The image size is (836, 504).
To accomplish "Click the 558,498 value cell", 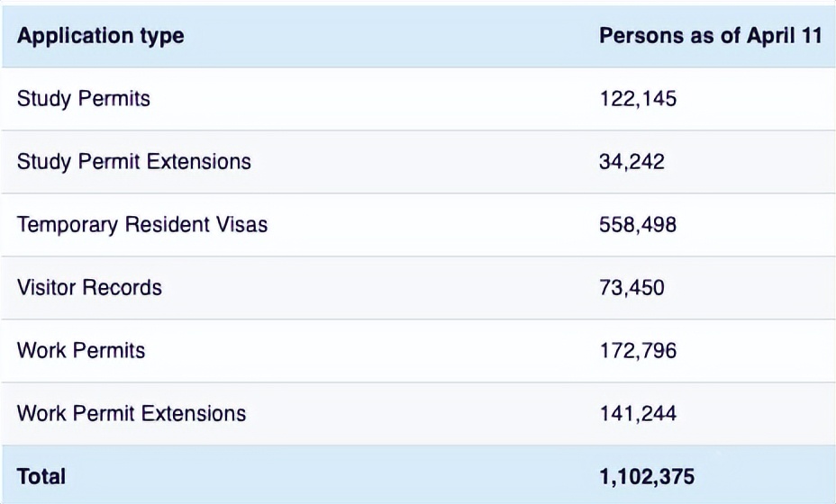I will [638, 224].
